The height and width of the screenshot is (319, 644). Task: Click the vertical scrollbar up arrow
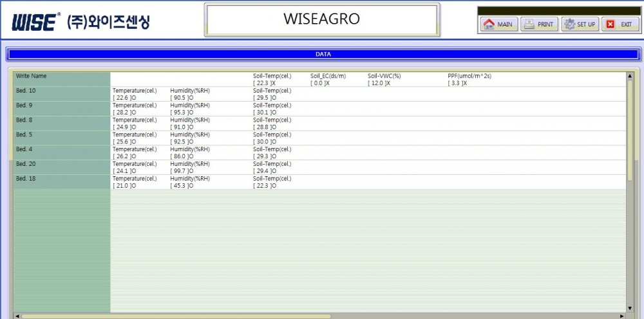tap(630, 76)
